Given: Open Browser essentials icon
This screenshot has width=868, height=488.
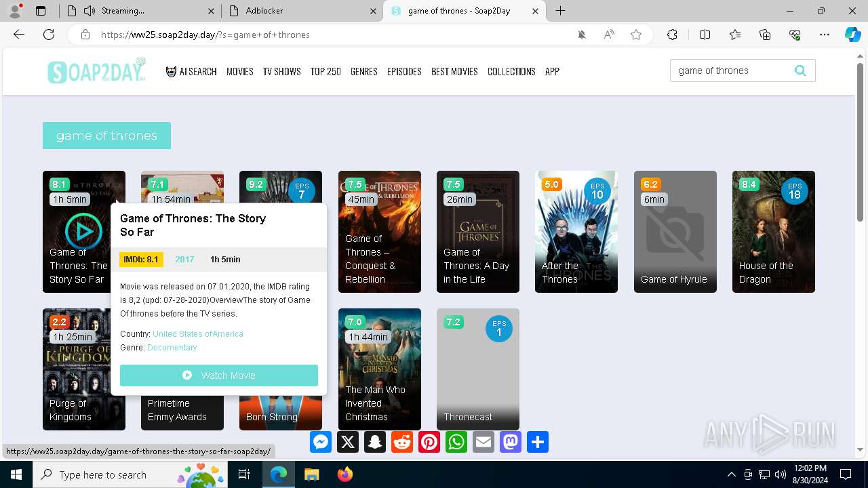Looking at the screenshot, I should pyautogui.click(x=795, y=35).
